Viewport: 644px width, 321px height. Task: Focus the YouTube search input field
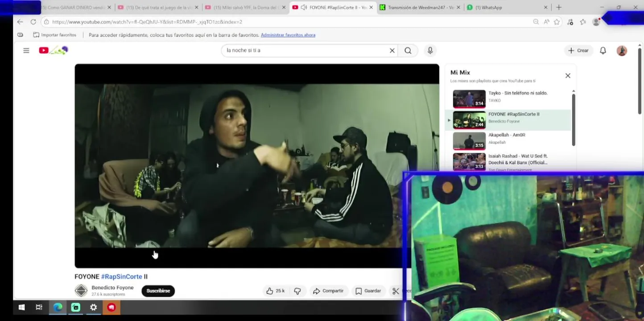click(305, 50)
